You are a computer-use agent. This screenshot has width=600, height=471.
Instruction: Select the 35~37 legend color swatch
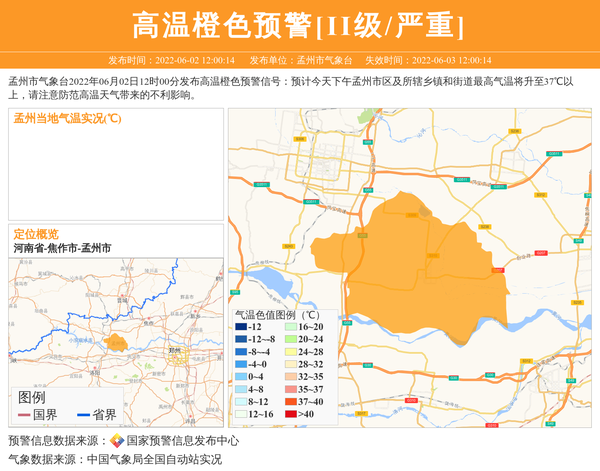(291, 389)
